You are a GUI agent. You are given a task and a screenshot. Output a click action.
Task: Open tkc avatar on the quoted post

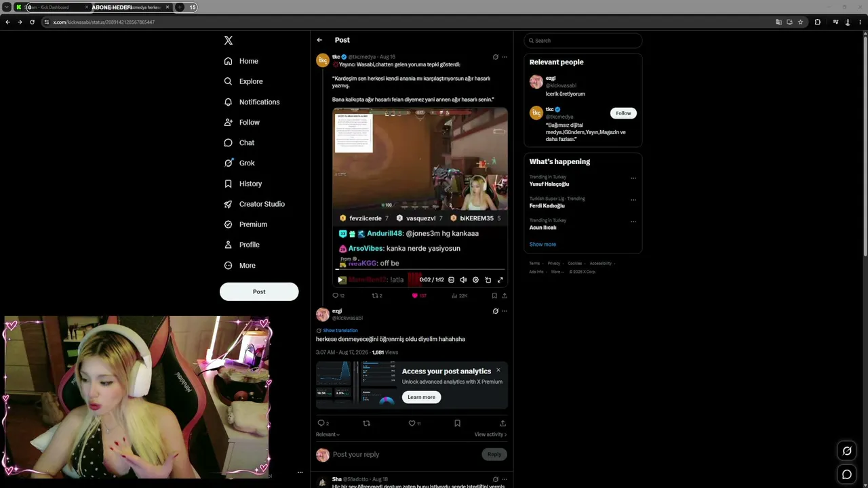[x=323, y=60]
